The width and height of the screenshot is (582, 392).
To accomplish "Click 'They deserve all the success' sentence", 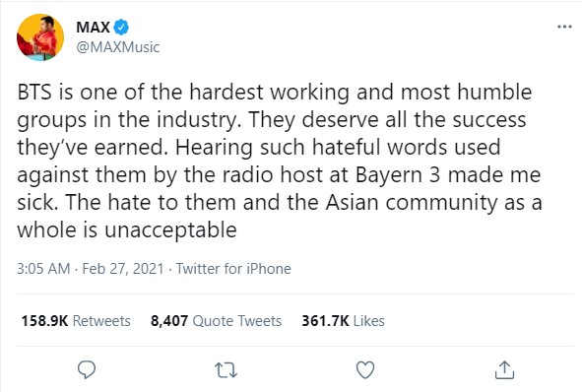I will pyautogui.click(x=387, y=119).
